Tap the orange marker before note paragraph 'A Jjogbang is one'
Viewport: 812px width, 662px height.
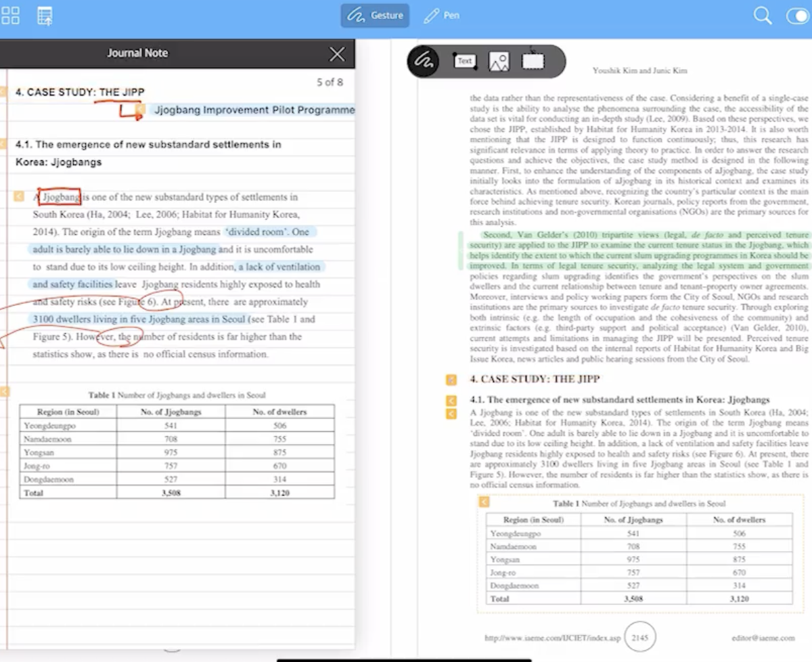click(19, 197)
